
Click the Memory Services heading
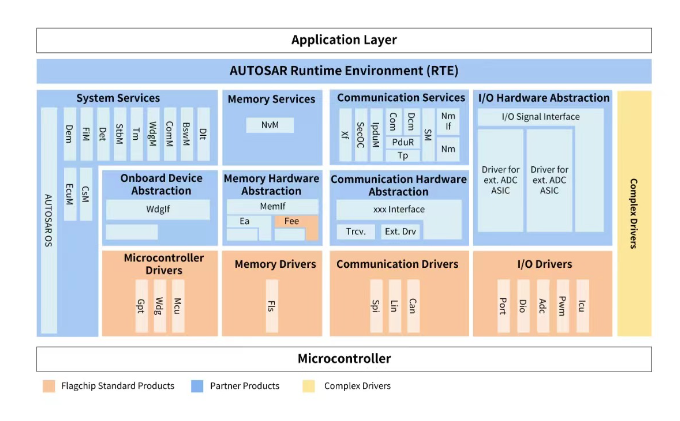tap(271, 99)
